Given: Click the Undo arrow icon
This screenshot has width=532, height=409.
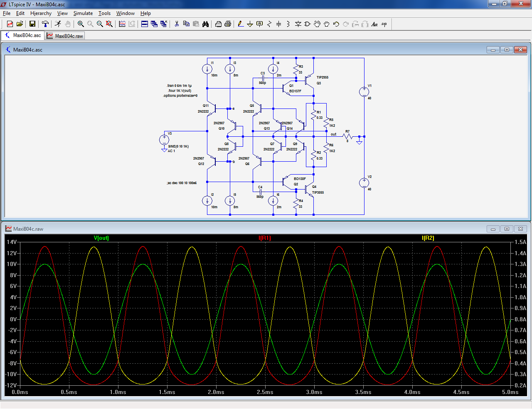Looking at the screenshot, I should point(336,24).
